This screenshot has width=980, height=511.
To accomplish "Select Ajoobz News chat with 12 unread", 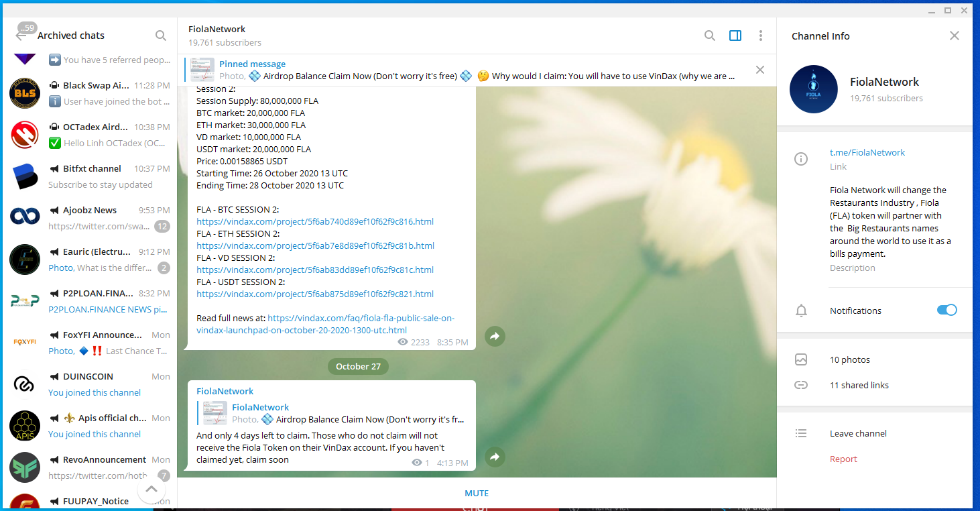I will pos(89,219).
